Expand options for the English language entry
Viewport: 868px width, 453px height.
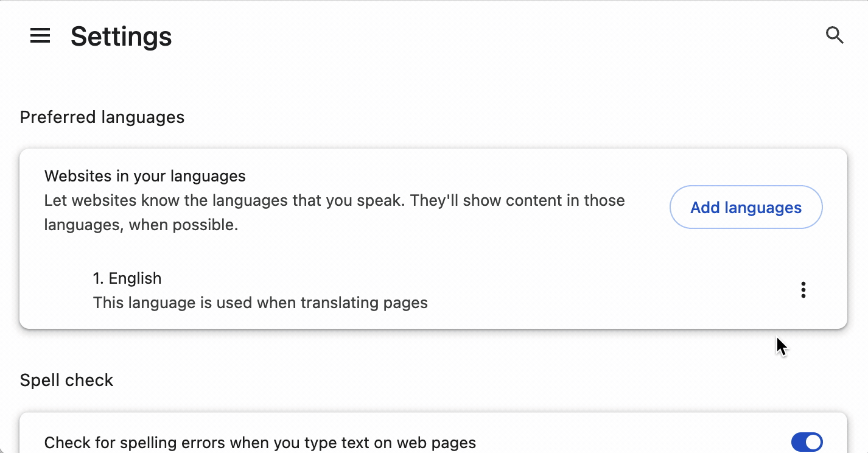tap(803, 290)
